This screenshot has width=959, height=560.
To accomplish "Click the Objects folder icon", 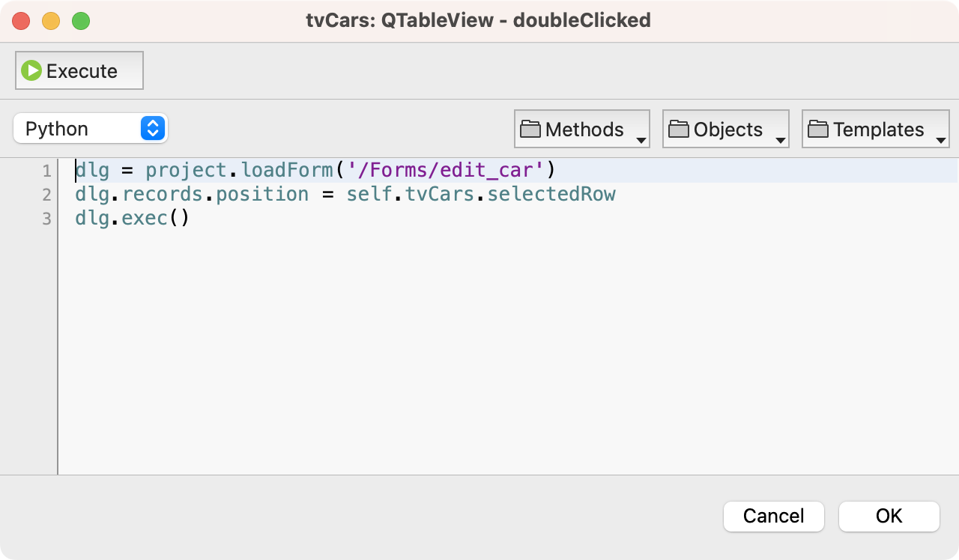I will coord(679,130).
